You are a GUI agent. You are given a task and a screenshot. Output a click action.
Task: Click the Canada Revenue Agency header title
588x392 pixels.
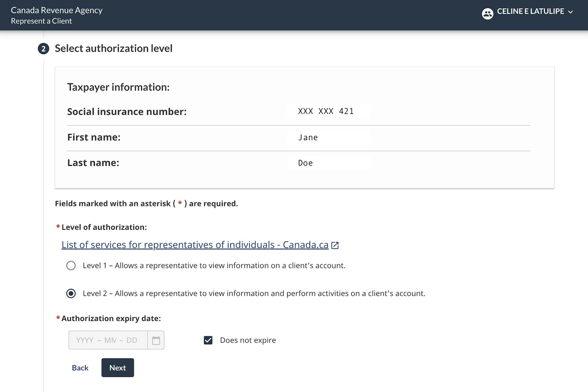(57, 10)
